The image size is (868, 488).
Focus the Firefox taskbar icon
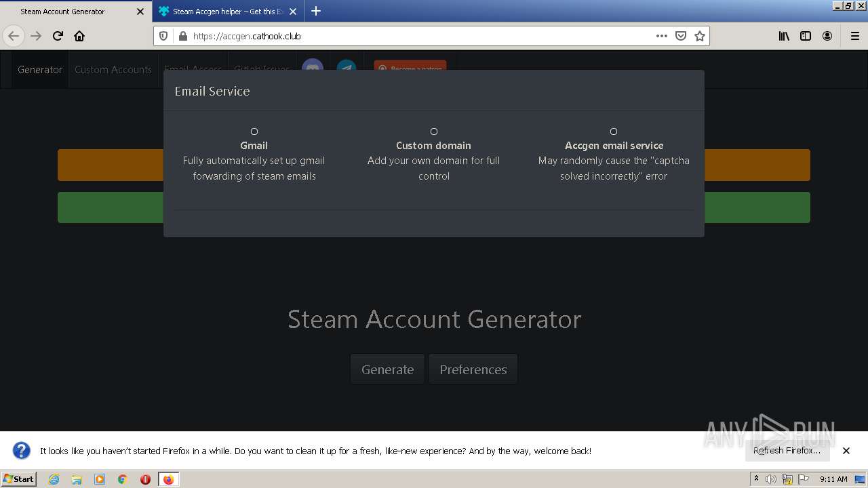(x=168, y=479)
